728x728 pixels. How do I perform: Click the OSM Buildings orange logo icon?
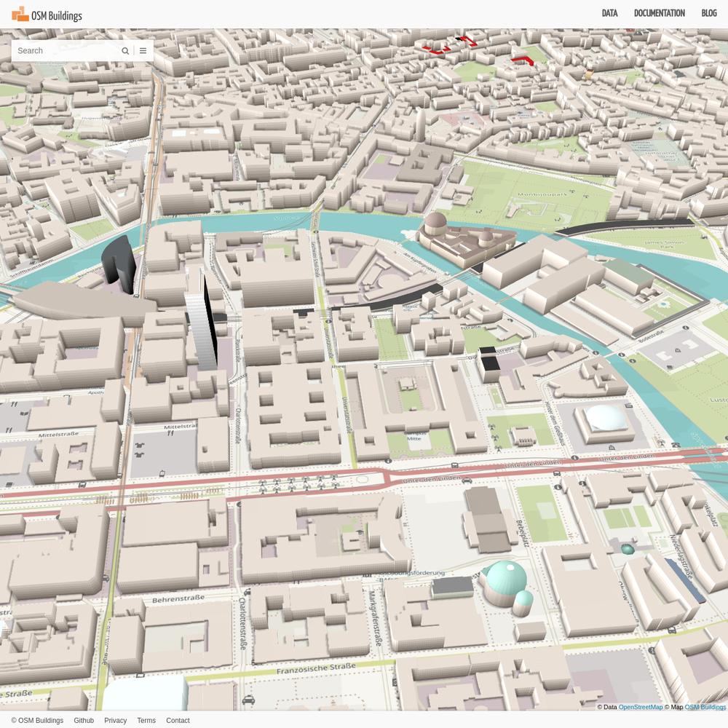pos(20,14)
